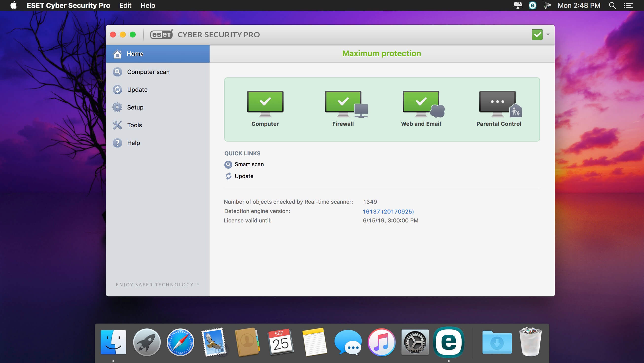Open the ESET app in the Dock
Image resolution: width=644 pixels, height=363 pixels.
coord(449,342)
